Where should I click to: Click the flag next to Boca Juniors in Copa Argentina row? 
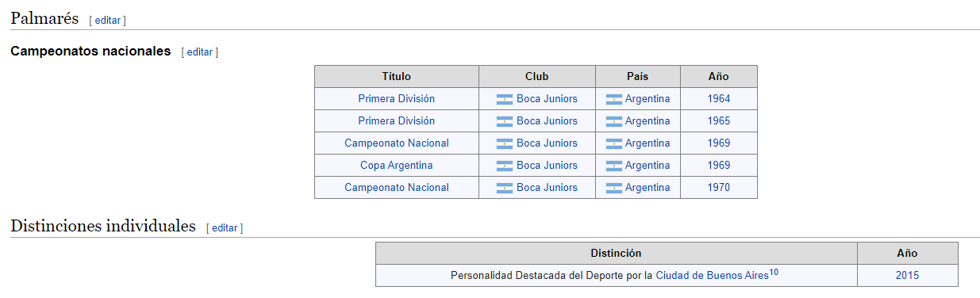click(x=505, y=166)
